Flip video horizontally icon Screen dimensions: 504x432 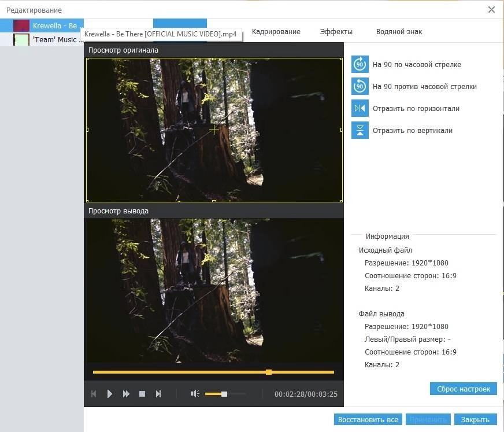tap(360, 108)
